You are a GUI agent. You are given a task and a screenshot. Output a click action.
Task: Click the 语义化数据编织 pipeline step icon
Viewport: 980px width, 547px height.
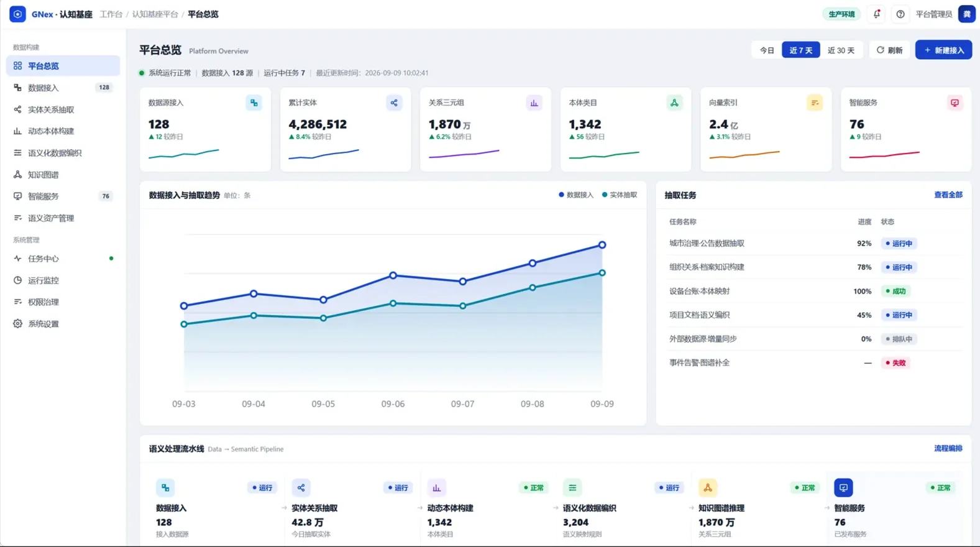pos(572,488)
